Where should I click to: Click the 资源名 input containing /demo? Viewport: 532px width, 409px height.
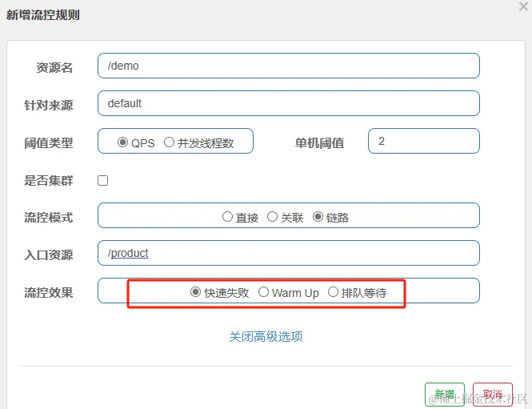click(x=288, y=66)
